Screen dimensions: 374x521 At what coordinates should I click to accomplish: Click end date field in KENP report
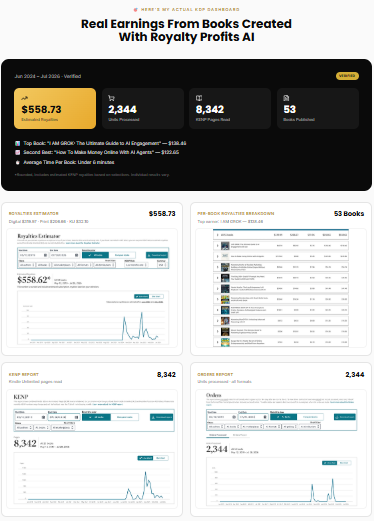click(x=64, y=417)
